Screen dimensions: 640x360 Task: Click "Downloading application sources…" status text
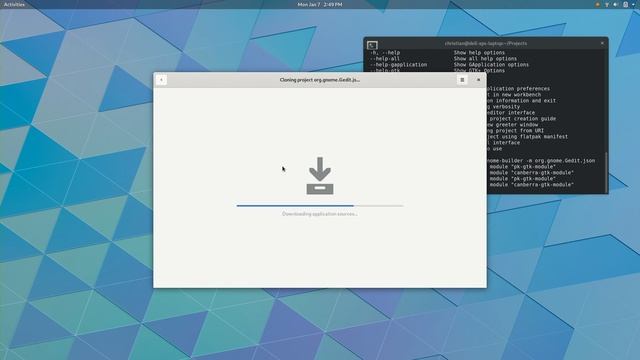[x=320, y=214]
